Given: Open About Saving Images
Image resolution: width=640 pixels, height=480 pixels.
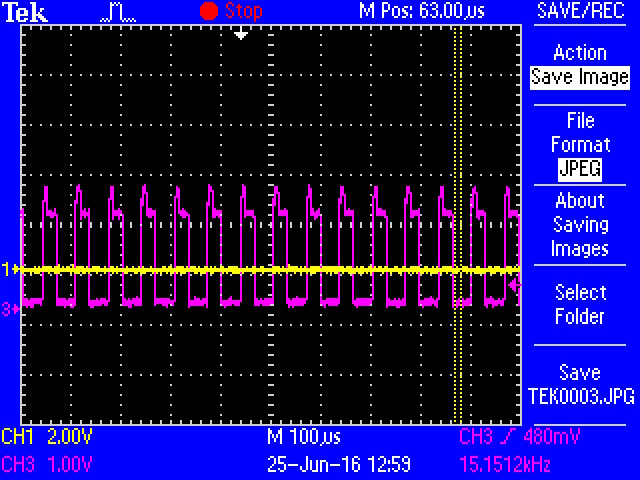Looking at the screenshot, I should coord(580,224).
